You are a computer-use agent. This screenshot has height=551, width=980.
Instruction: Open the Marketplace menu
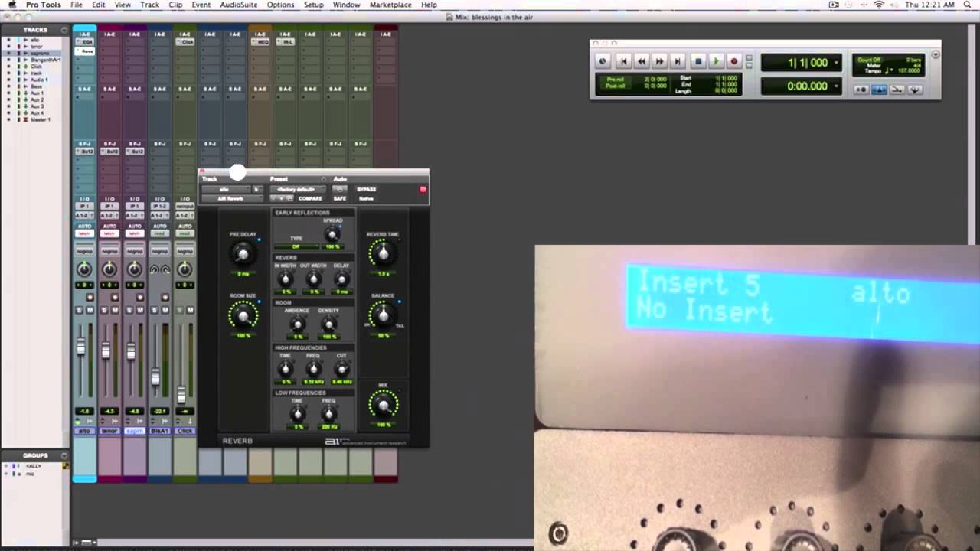(390, 5)
